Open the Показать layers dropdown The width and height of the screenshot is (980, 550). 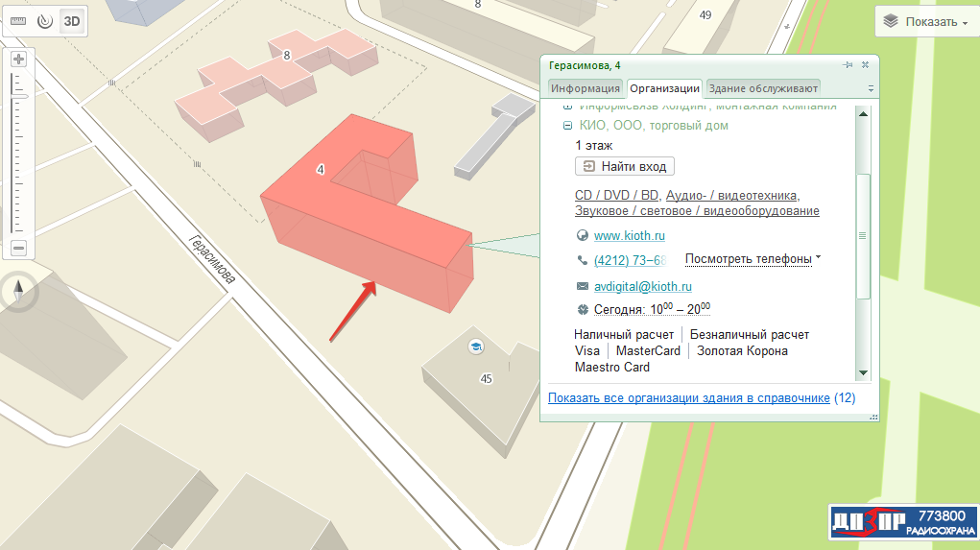(925, 22)
